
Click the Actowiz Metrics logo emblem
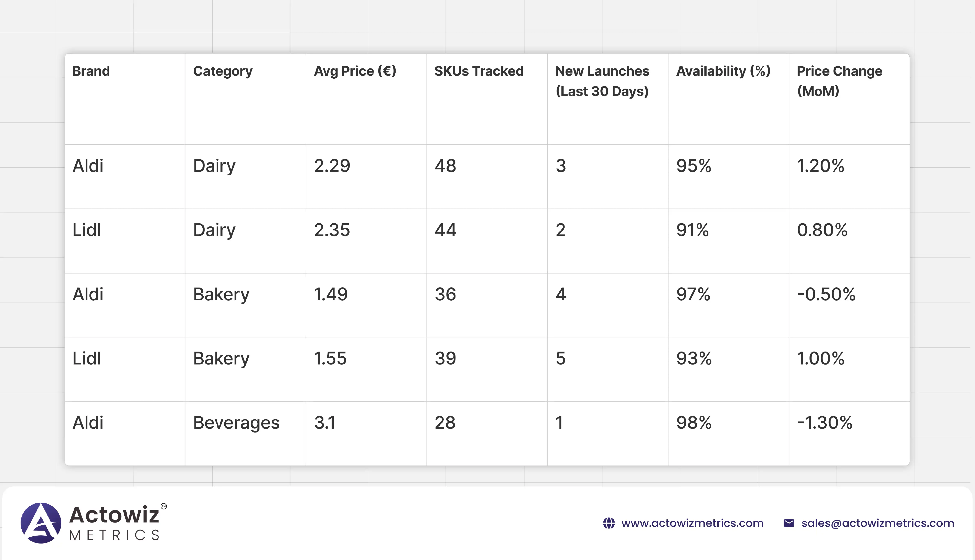click(41, 523)
